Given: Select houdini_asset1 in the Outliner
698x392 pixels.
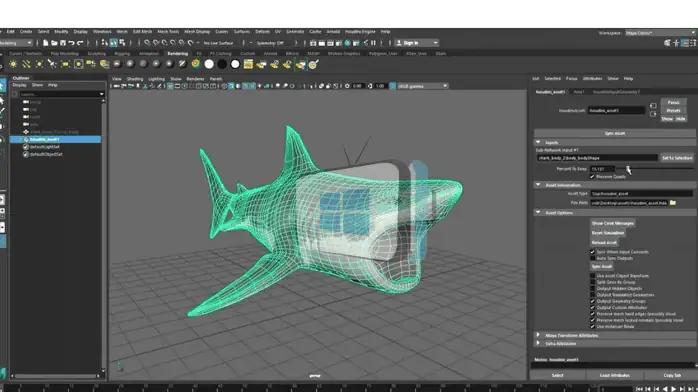Looking at the screenshot, I should click(56, 139).
